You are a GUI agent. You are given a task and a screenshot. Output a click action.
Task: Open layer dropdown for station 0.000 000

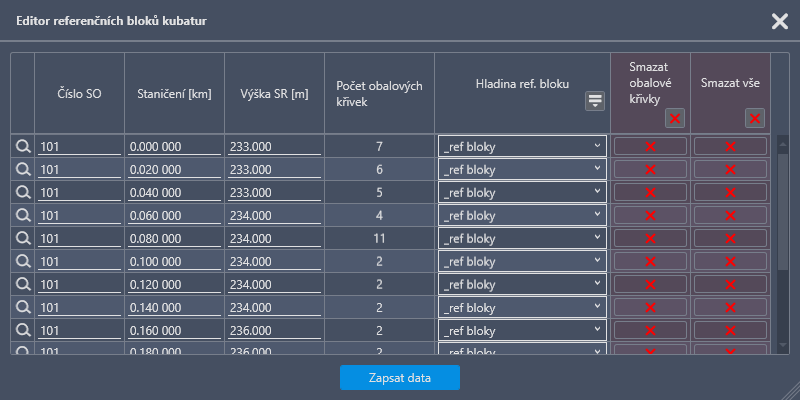(522, 146)
